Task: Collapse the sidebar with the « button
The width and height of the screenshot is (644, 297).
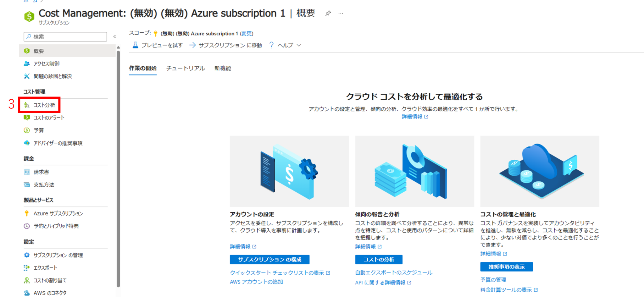Action: coord(115,36)
